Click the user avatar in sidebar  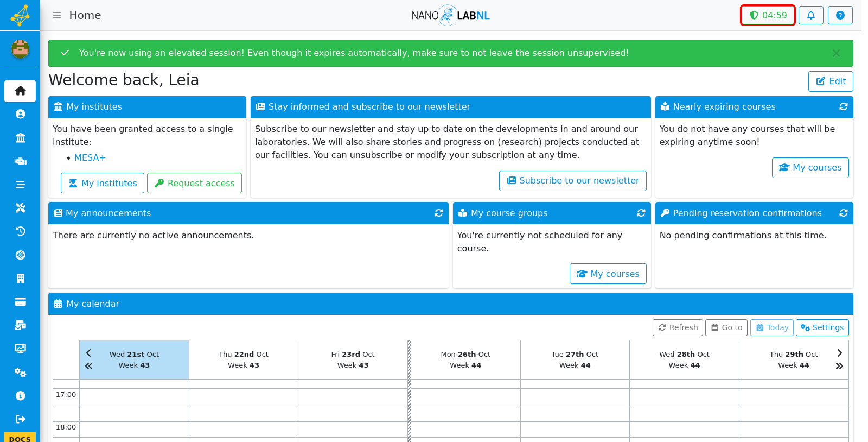coord(20,49)
